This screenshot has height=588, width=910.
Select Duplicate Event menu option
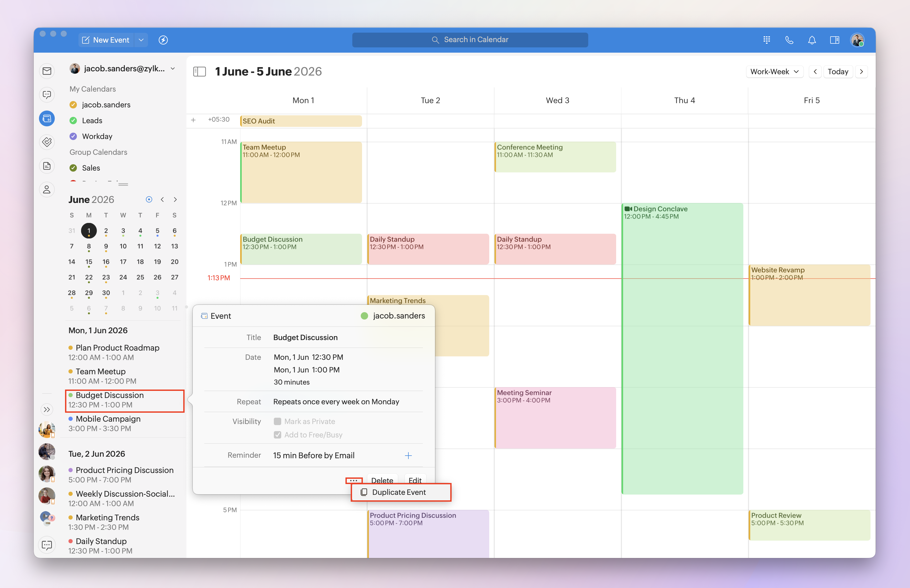(x=399, y=492)
